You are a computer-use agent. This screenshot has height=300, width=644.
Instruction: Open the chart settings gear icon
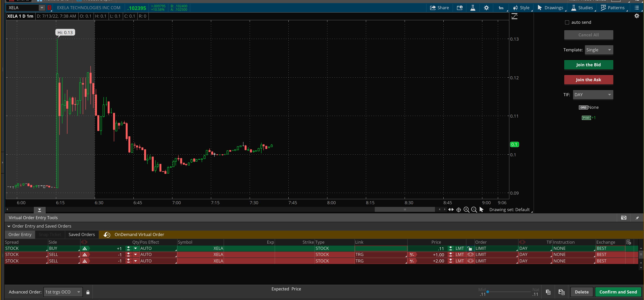click(x=486, y=8)
